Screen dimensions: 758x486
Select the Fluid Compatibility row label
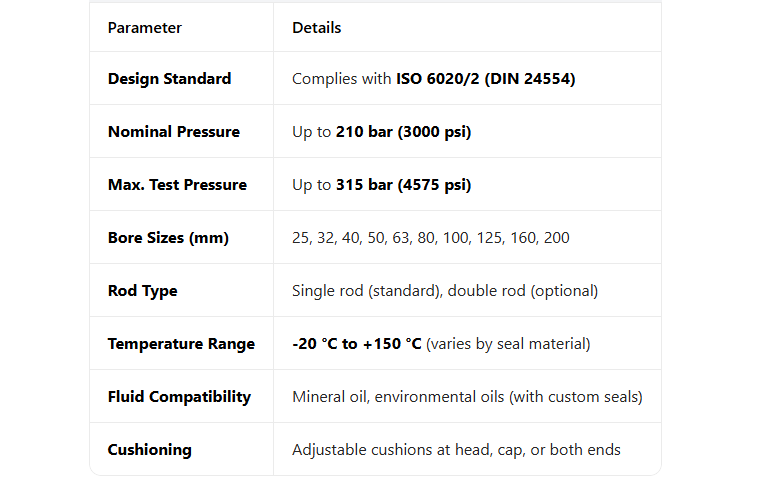click(x=179, y=397)
